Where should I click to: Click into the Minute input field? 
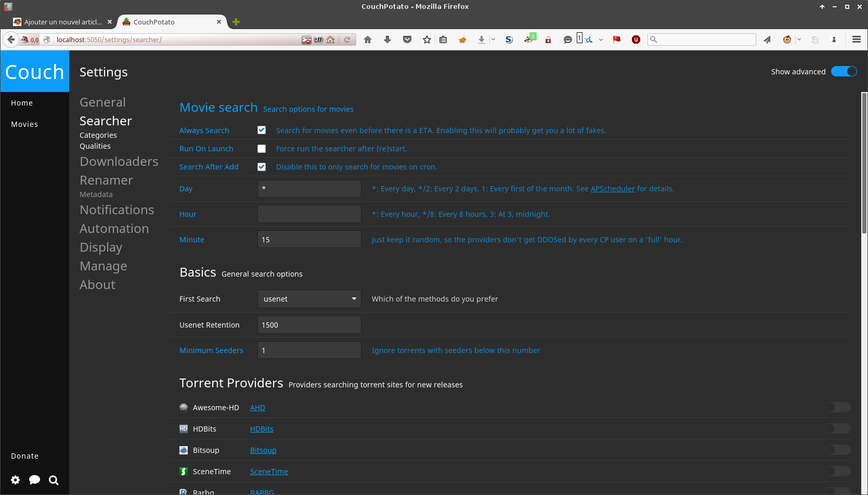coord(309,240)
